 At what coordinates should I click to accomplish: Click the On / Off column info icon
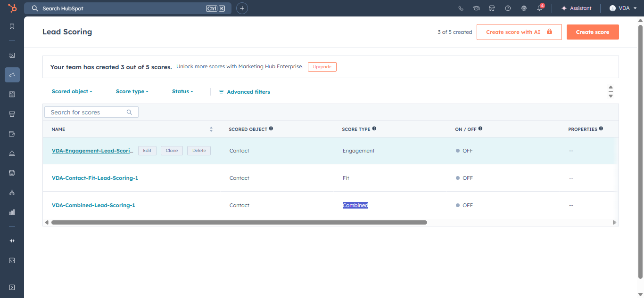pyautogui.click(x=480, y=129)
